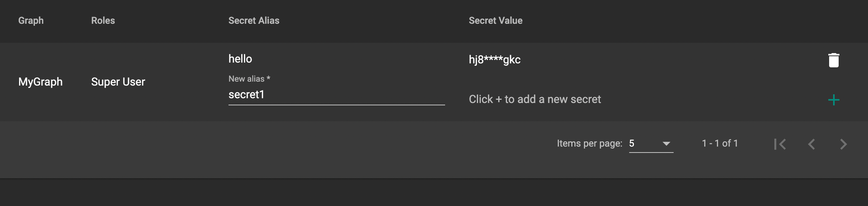Select the Super User role cell
Image resolution: width=868 pixels, height=206 pixels.
118,82
